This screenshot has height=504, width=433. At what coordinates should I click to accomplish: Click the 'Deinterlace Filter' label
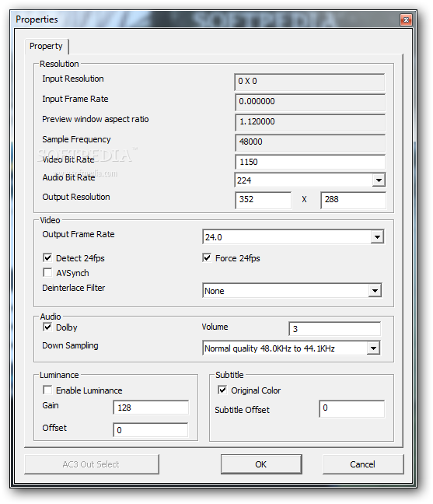coord(74,288)
